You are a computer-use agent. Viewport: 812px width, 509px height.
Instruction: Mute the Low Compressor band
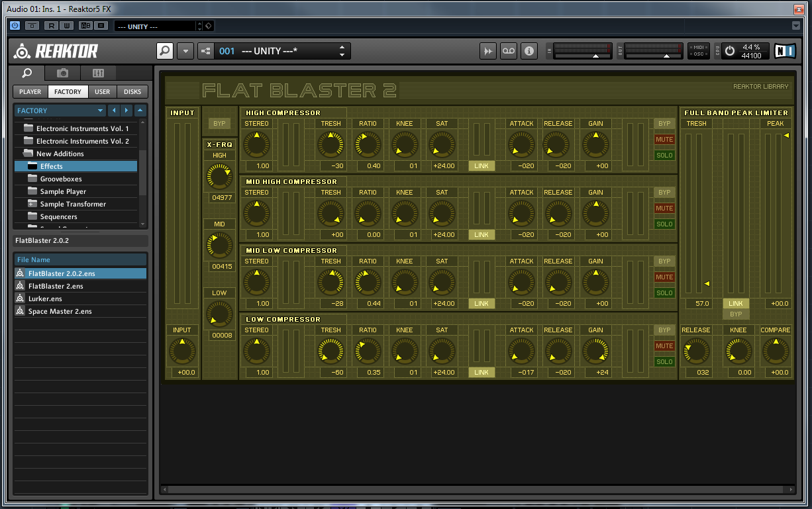[x=664, y=346]
